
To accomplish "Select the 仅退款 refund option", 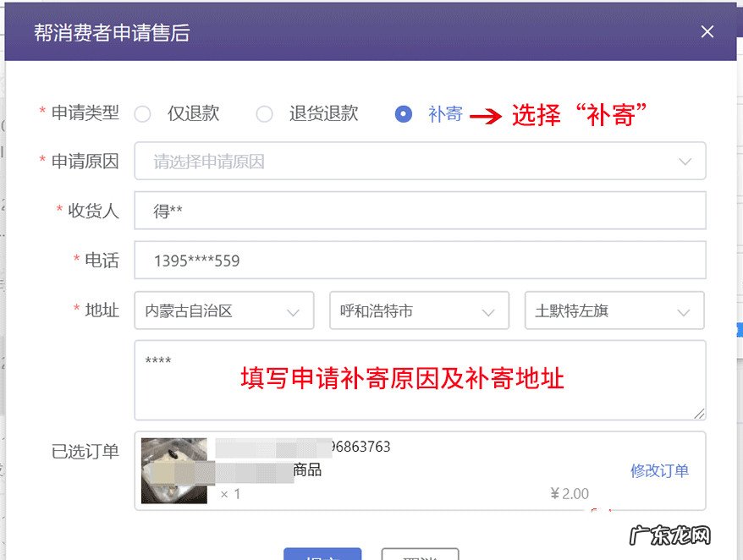I will coord(142,113).
